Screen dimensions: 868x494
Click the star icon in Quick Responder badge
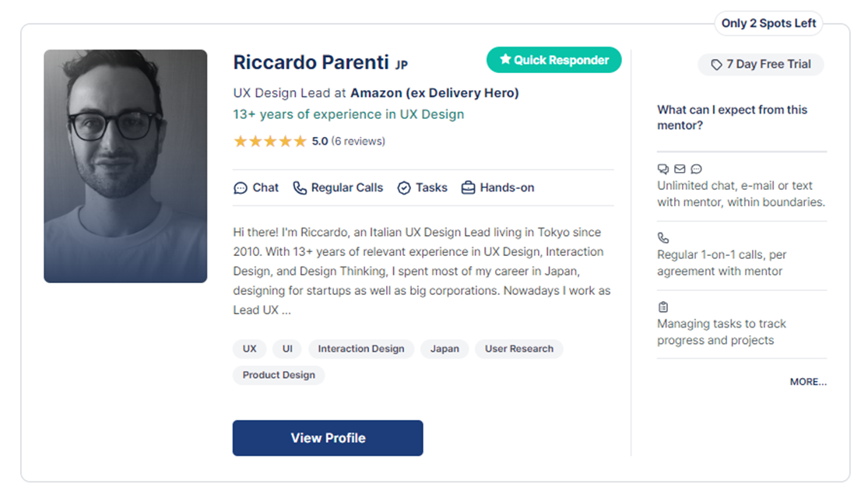[x=505, y=59]
